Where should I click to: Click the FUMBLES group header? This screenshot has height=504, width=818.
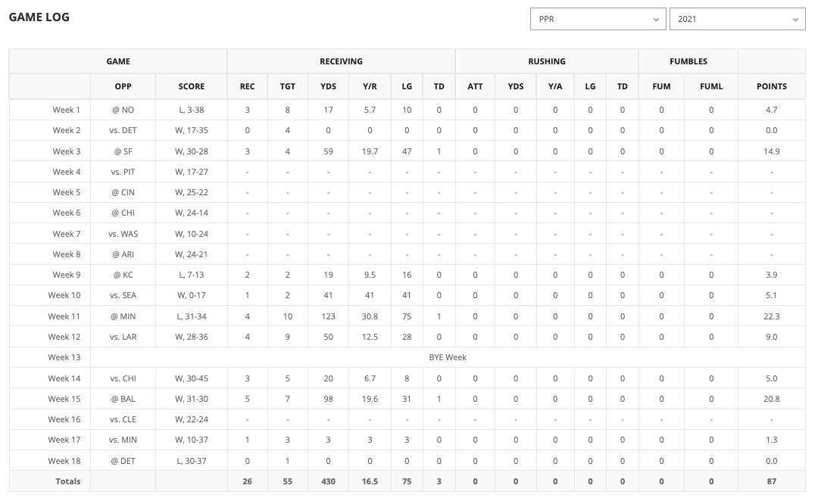(x=688, y=61)
